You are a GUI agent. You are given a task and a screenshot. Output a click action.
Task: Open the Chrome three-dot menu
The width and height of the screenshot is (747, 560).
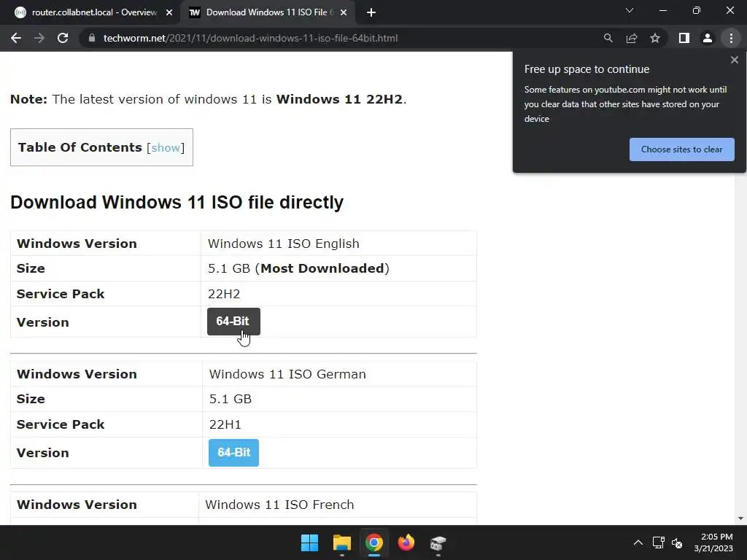731,38
